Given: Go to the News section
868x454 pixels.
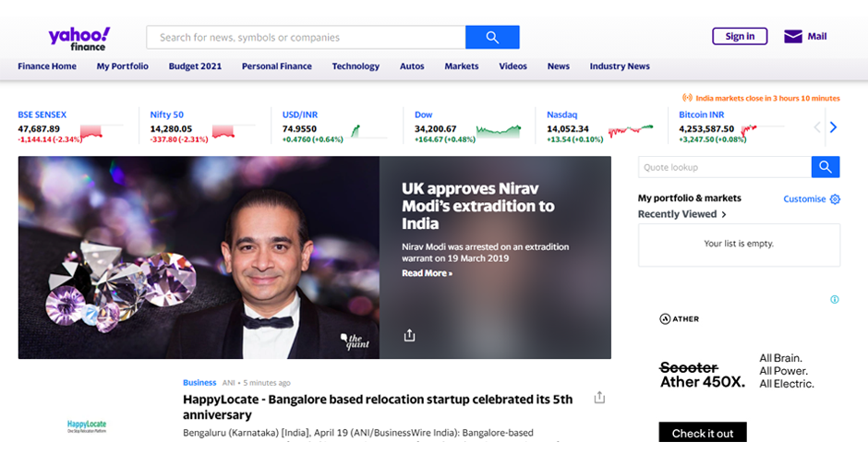Looking at the screenshot, I should [x=558, y=66].
